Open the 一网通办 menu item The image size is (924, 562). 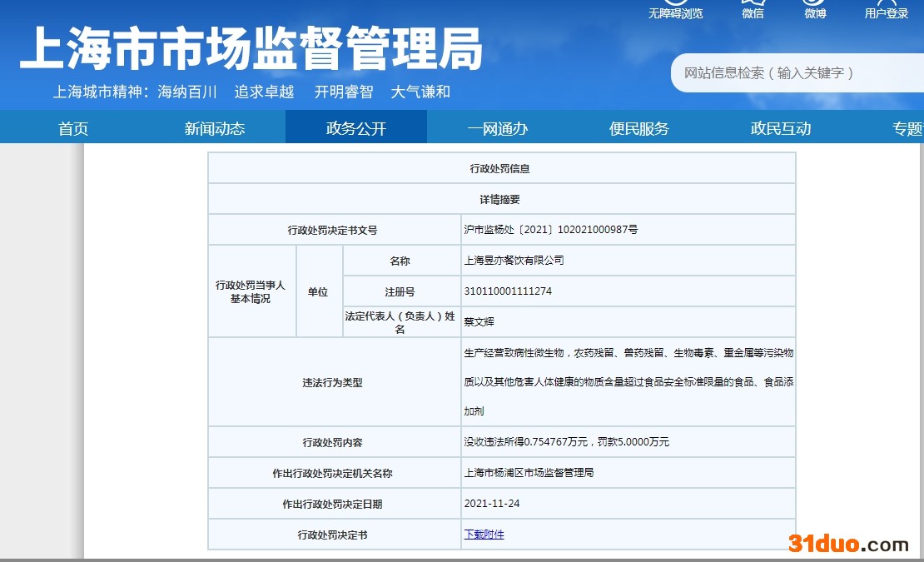[x=498, y=128]
